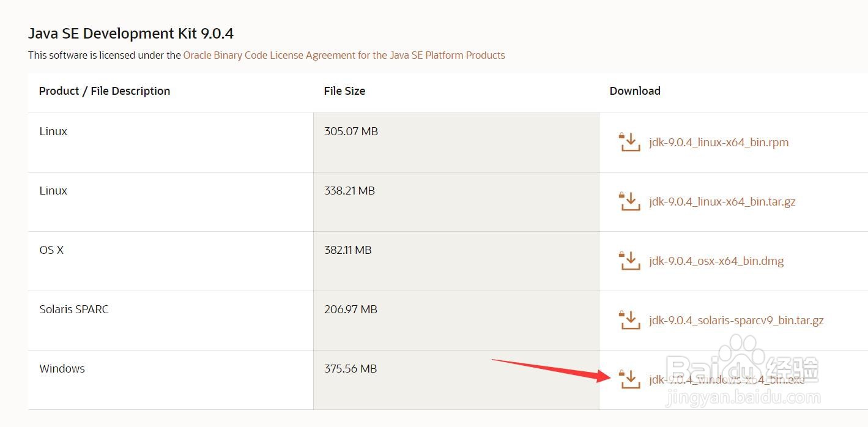Image resolution: width=868 pixels, height=427 pixels.
Task: Click the jdk-9.0.4_linux-x64_bin.tar.gz link
Action: [x=722, y=202]
